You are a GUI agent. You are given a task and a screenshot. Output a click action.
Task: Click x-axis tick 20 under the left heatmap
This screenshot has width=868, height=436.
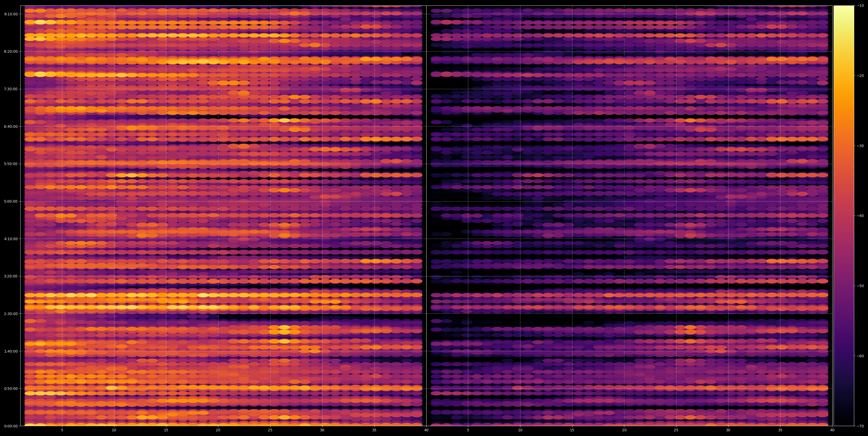click(x=218, y=430)
